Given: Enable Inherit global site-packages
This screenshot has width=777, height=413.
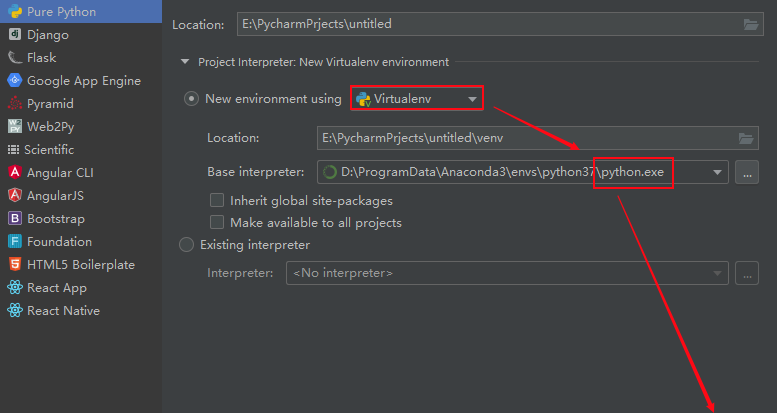Looking at the screenshot, I should [x=217, y=200].
